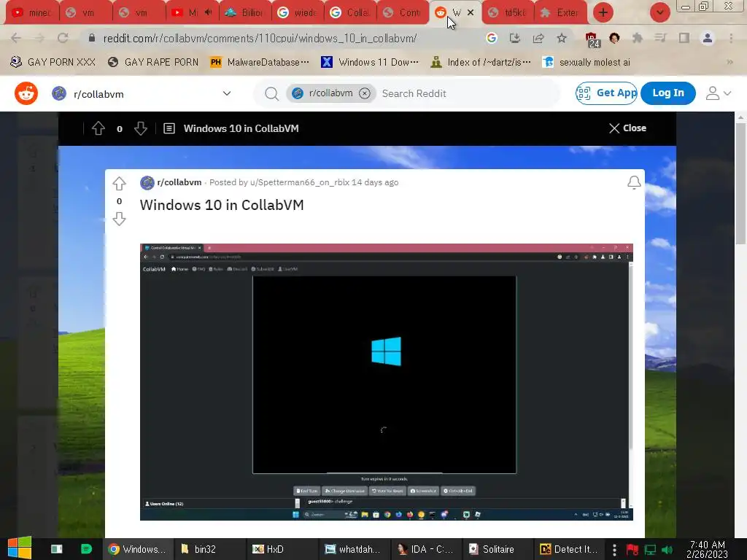The width and height of the screenshot is (747, 560).
Task: Switch to the 'Billion' tab
Action: click(244, 12)
